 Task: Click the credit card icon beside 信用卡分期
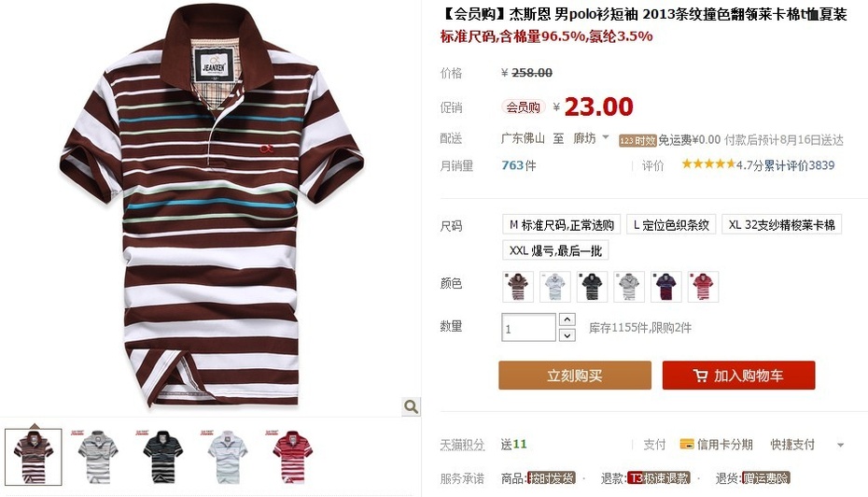click(x=686, y=444)
